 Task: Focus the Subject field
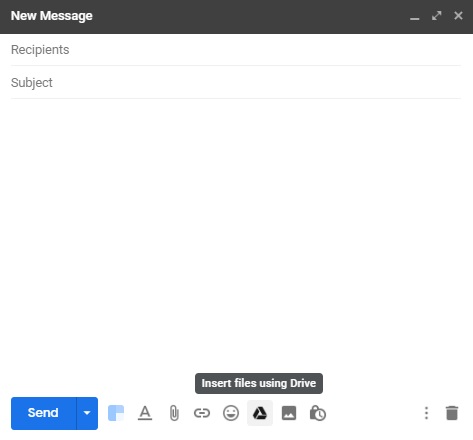coord(236,82)
